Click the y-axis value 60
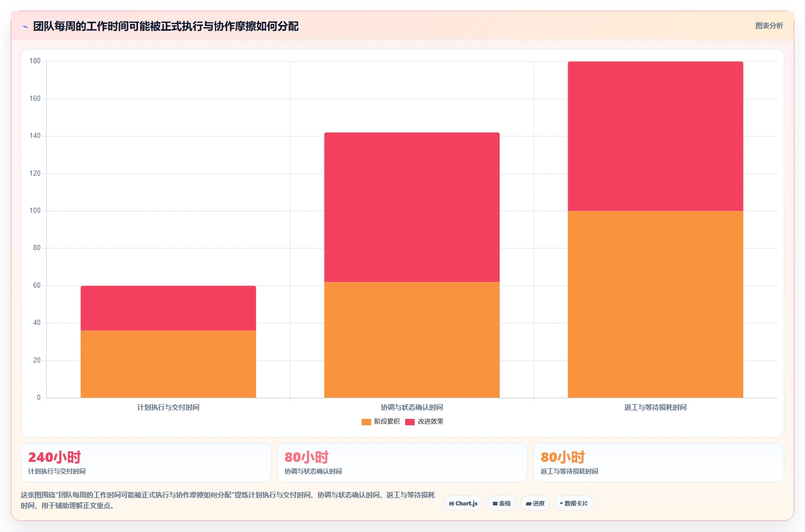This screenshot has width=805, height=532. (37, 286)
